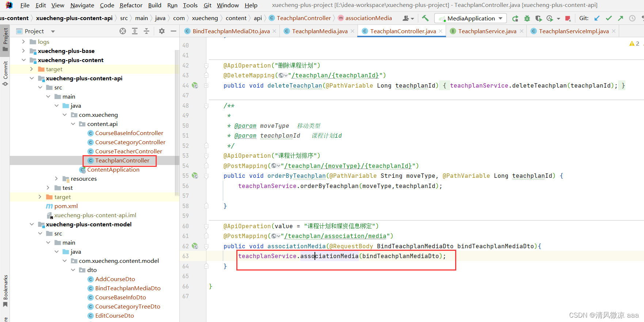The image size is (644, 322).
Task: Click the Profile run clock icon
Action: pos(550,18)
